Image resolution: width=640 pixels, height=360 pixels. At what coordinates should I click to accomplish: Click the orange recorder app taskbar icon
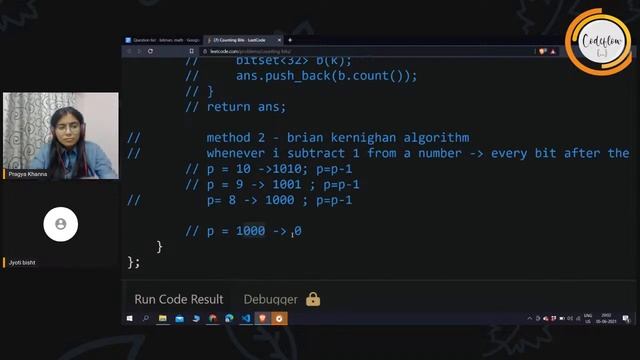[279, 318]
